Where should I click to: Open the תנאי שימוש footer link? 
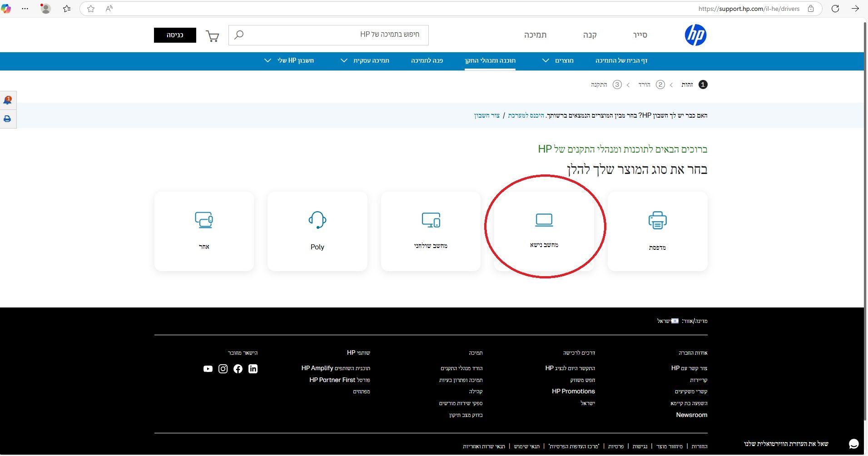527,446
